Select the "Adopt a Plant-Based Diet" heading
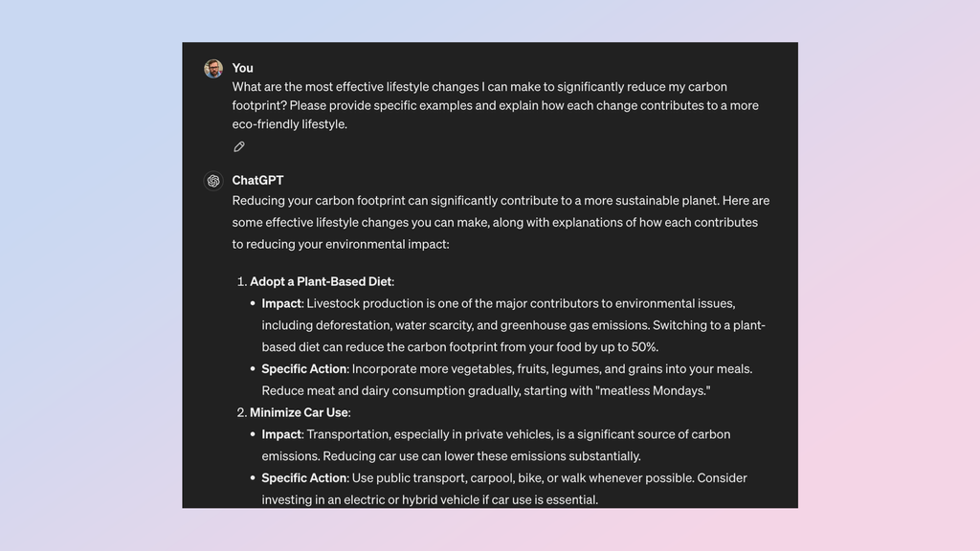 click(321, 281)
